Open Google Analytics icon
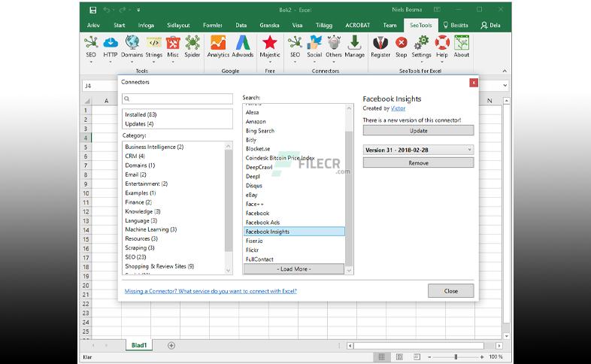The image size is (591, 364). tap(218, 43)
